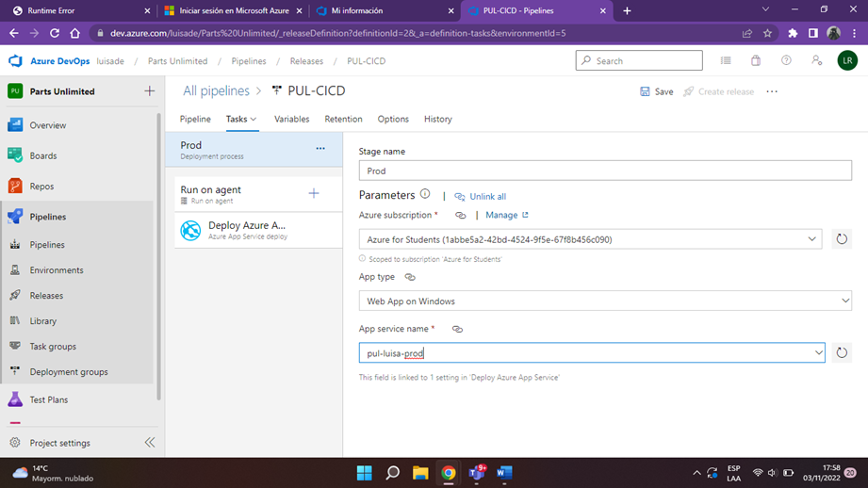This screenshot has width=868, height=488.
Task: Expand the App service name dropdown arrow
Action: pyautogui.click(x=818, y=353)
